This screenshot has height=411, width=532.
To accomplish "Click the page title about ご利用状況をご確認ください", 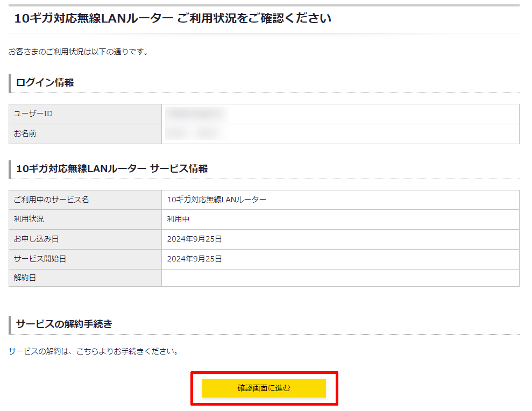I will point(173,19).
